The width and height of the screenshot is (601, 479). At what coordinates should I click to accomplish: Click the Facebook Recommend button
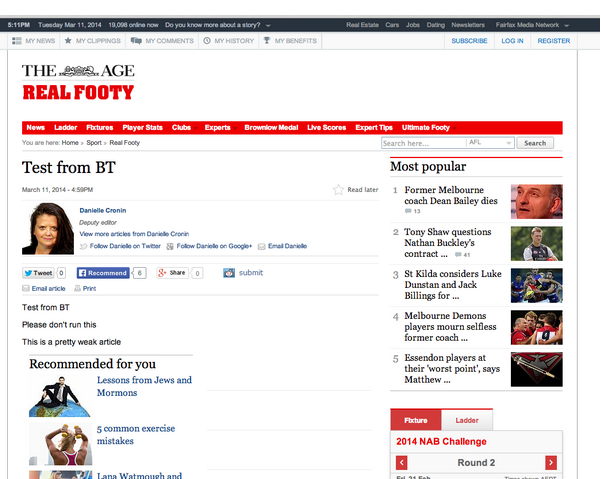coord(103,273)
